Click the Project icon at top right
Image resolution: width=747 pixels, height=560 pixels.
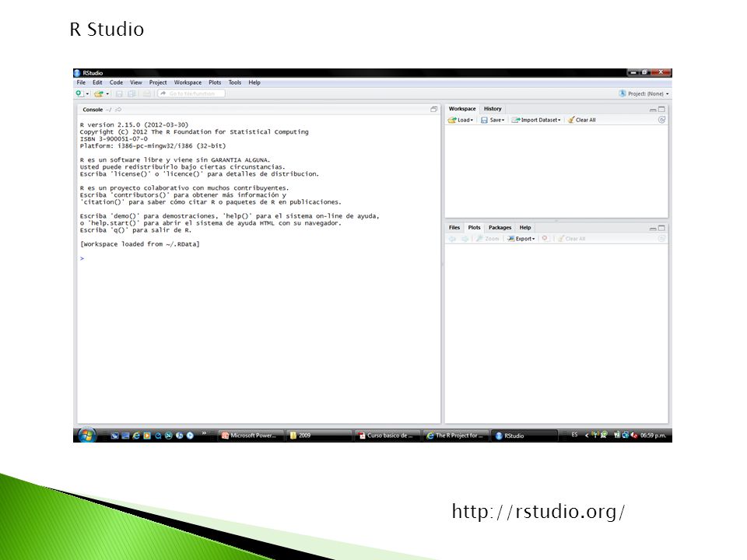pyautogui.click(x=622, y=93)
